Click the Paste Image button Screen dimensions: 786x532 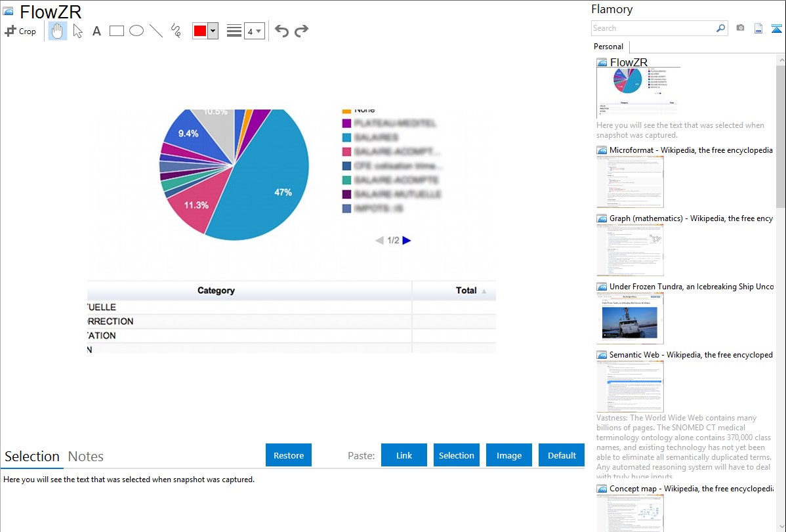click(x=508, y=455)
